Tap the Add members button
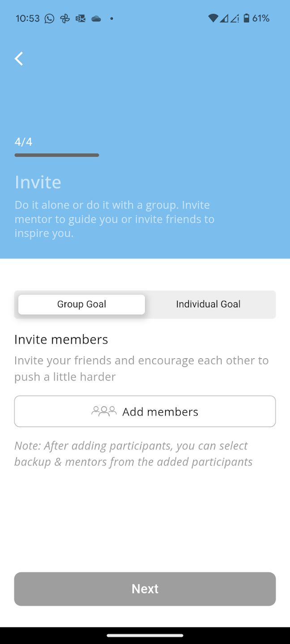This screenshot has width=290, height=644. click(145, 411)
